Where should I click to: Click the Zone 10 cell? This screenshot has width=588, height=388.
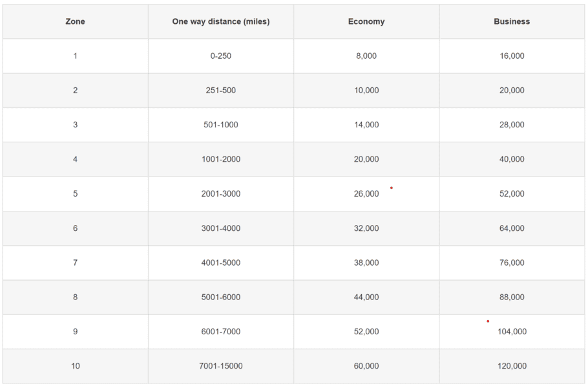(x=75, y=365)
